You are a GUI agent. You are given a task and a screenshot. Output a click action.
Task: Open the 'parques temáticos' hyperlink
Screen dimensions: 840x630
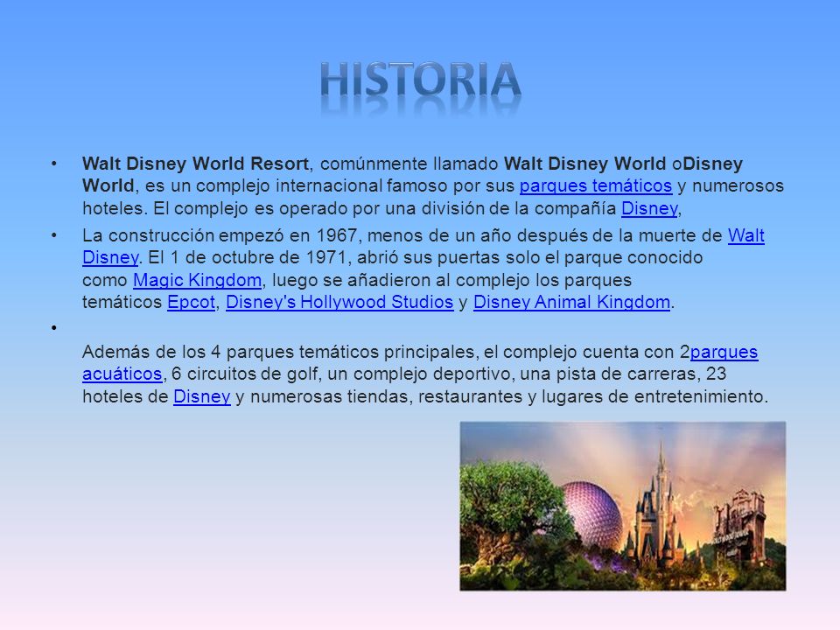tap(595, 185)
